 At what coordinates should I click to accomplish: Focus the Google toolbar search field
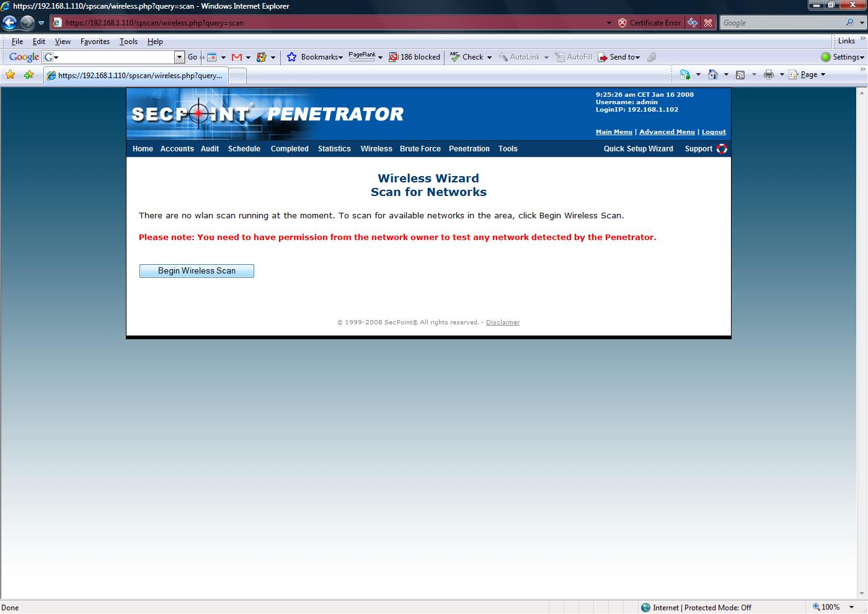pos(113,57)
